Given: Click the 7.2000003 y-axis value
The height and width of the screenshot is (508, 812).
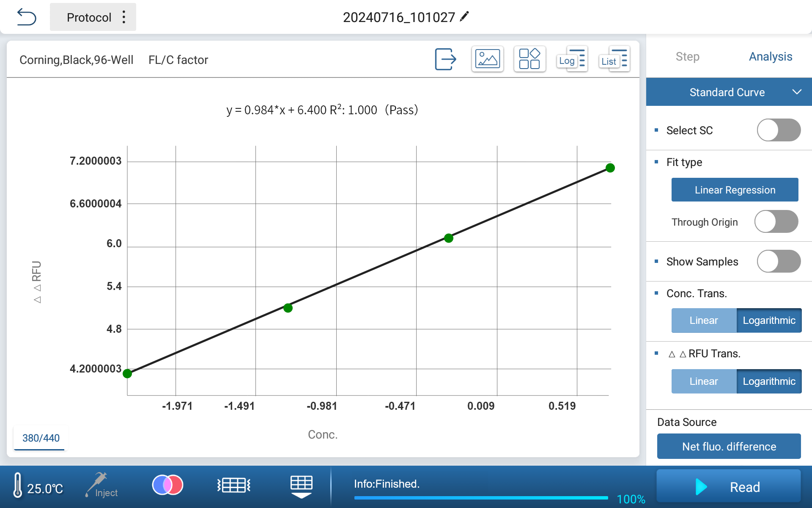Looking at the screenshot, I should (96, 161).
